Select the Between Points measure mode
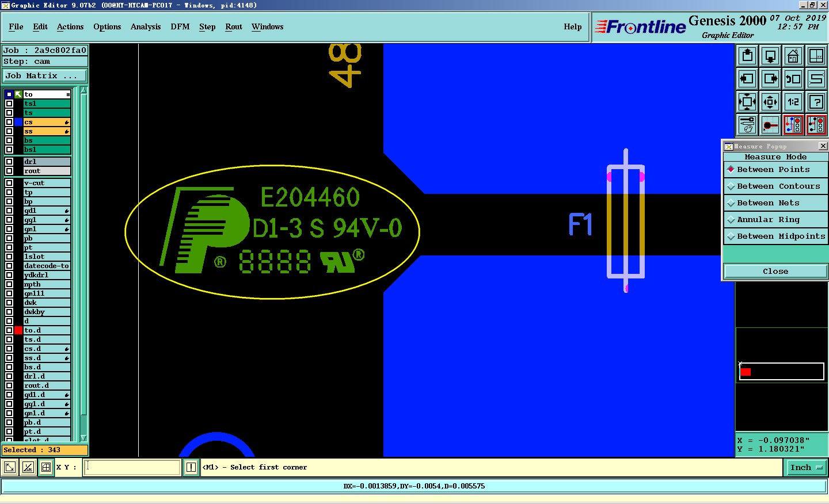This screenshot has height=504, width=829. point(775,170)
